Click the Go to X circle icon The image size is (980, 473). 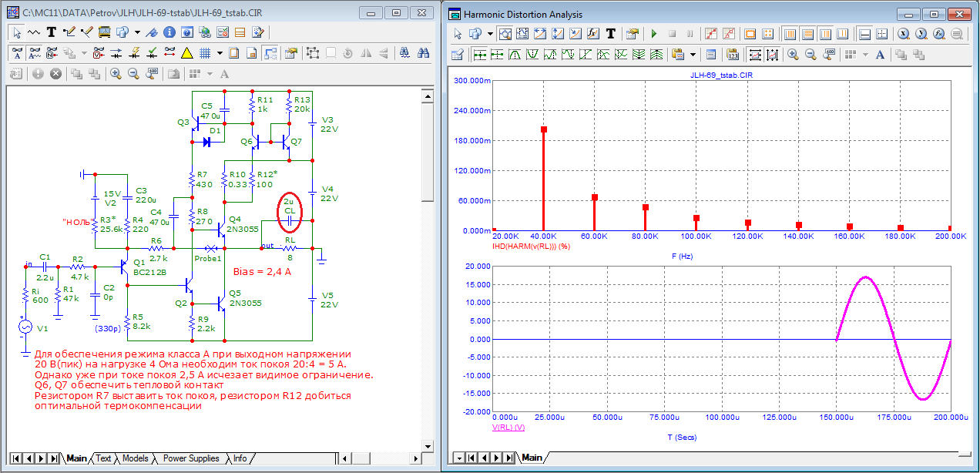coord(903,34)
